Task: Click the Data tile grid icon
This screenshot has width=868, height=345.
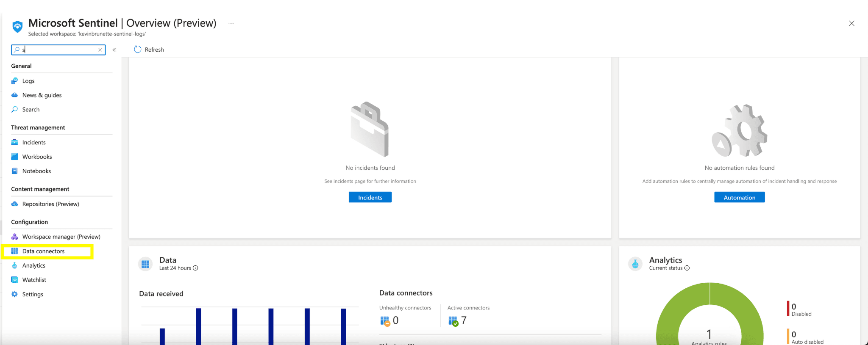Action: (145, 264)
